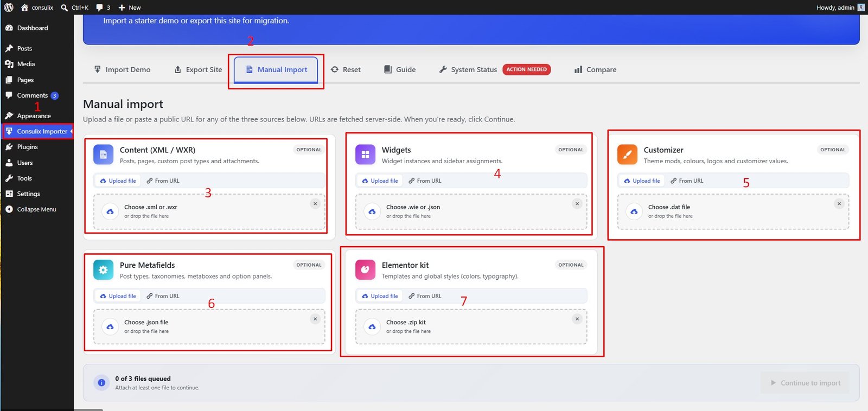Select Upload file in Customizer card
This screenshot has width=868, height=411.
pyautogui.click(x=642, y=181)
